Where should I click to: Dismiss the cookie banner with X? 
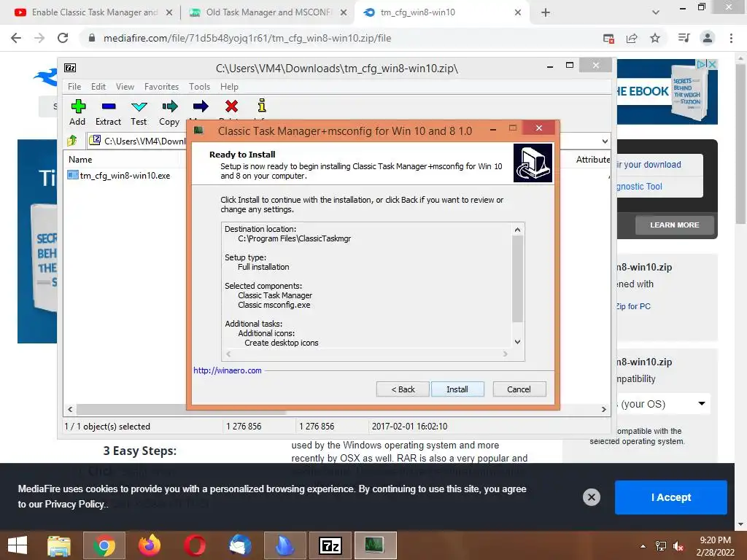click(591, 497)
